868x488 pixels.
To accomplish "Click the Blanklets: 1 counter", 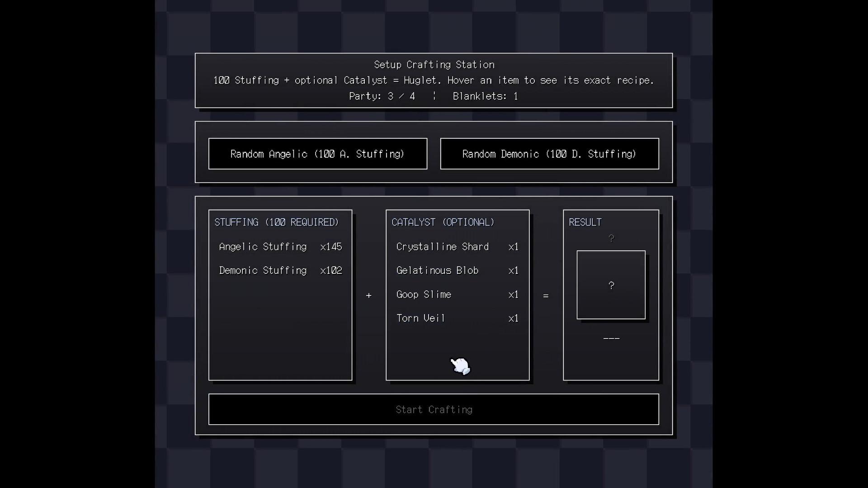I will click(x=485, y=96).
